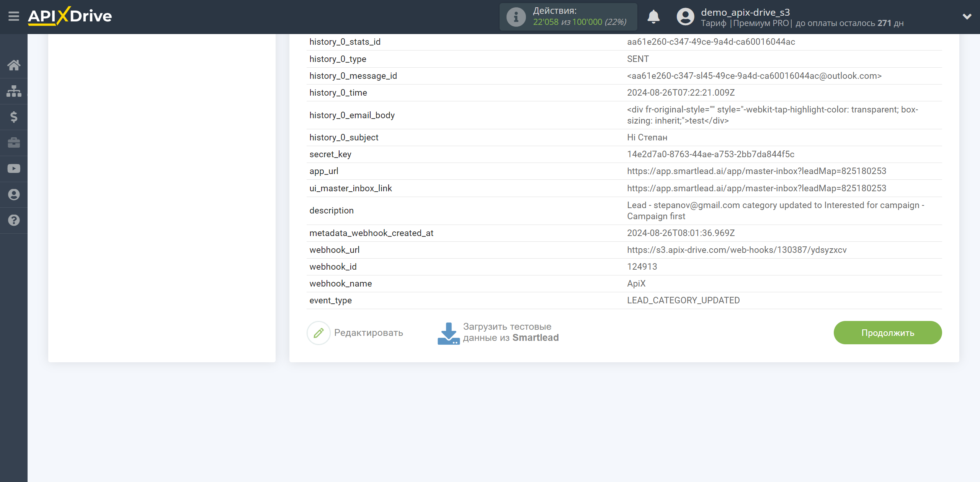Click the user avatar icon
The height and width of the screenshot is (482, 980).
click(x=685, y=17)
